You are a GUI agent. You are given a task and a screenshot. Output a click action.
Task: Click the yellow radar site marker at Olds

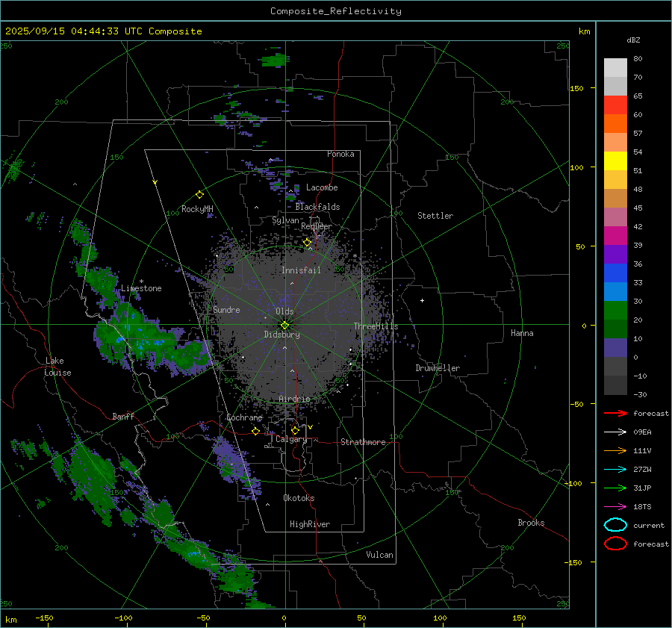pos(284,326)
